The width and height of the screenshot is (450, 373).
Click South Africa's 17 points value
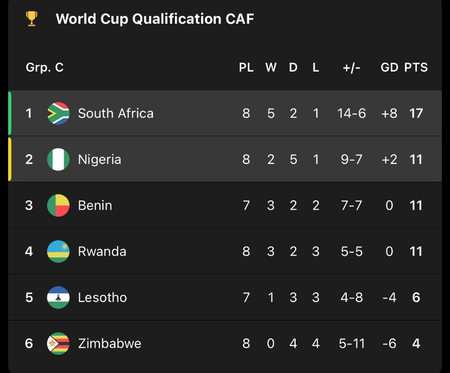pos(416,113)
